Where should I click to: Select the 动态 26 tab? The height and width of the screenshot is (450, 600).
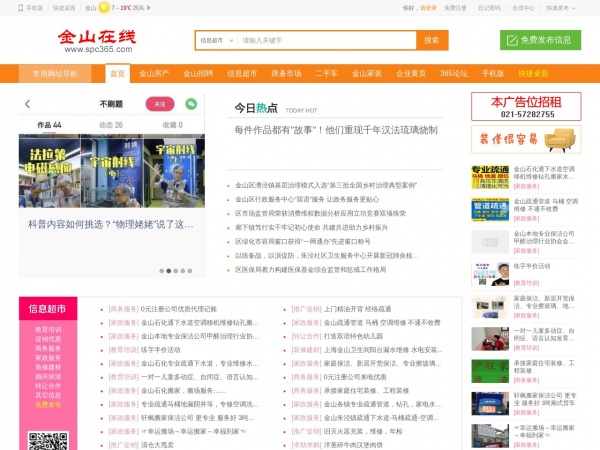pos(110,125)
